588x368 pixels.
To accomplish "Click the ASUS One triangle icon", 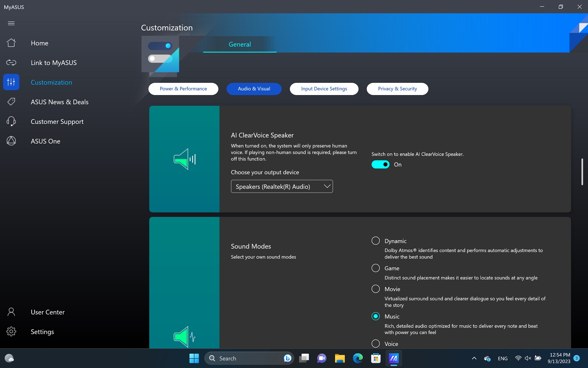I will [11, 141].
